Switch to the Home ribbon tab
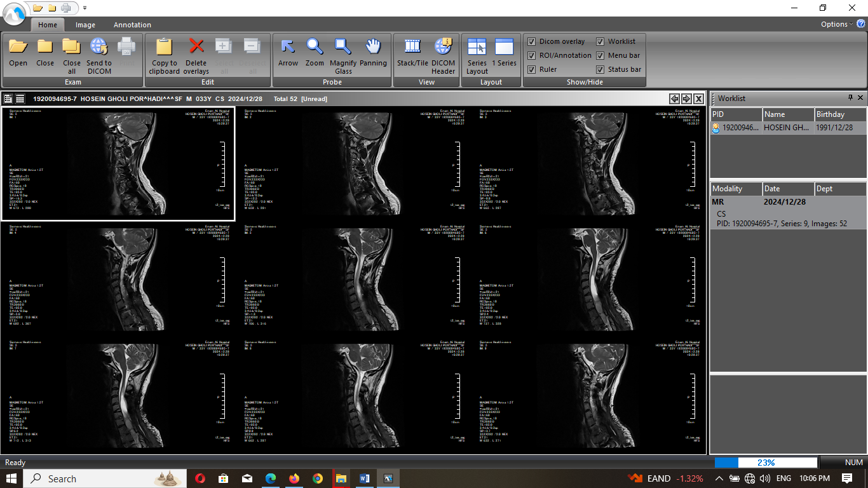The height and width of the screenshot is (488, 868). pos(48,25)
